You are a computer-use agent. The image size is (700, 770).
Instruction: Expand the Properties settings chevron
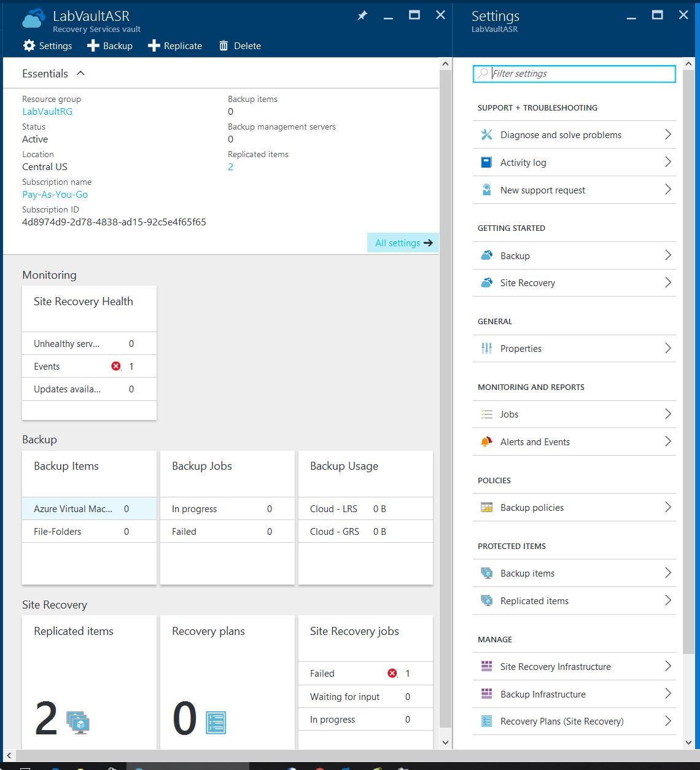(x=668, y=349)
